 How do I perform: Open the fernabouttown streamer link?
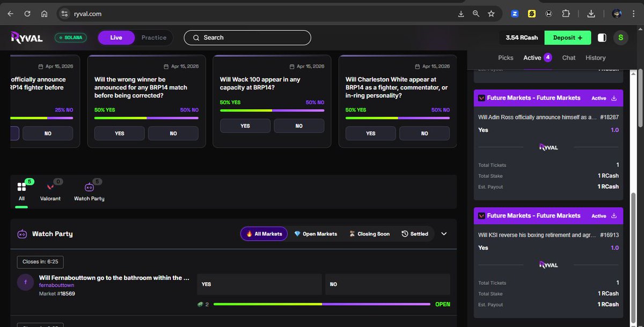click(x=56, y=286)
